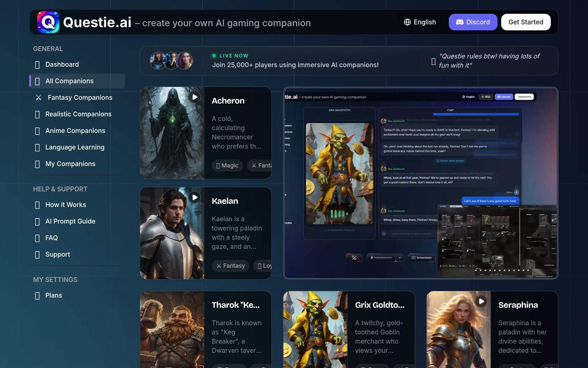Open the Seraphina portrait image

(x=459, y=330)
